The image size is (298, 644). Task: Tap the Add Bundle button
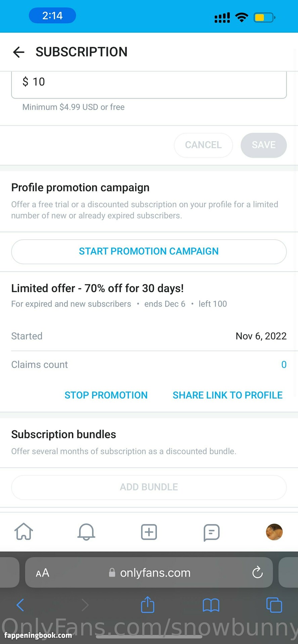click(149, 487)
